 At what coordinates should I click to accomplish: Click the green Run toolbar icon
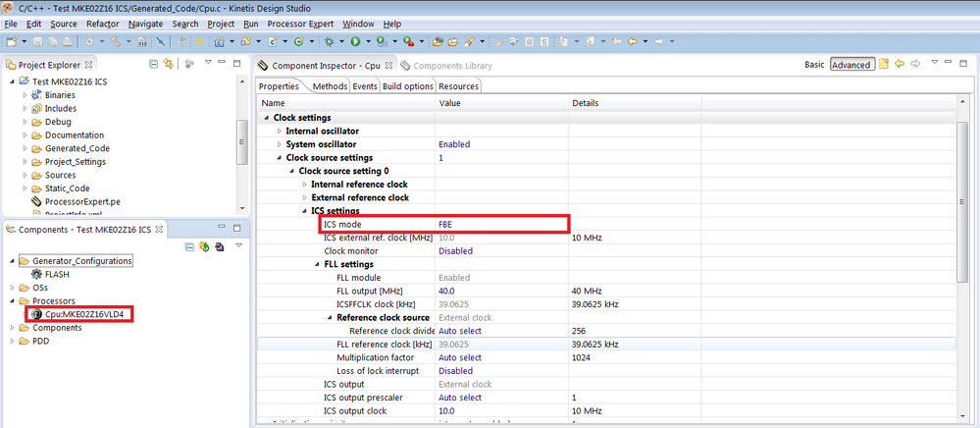pyautogui.click(x=355, y=41)
